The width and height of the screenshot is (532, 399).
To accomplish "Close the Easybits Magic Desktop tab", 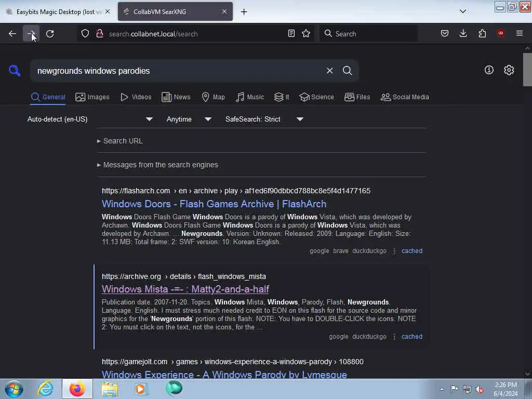I will [108, 11].
